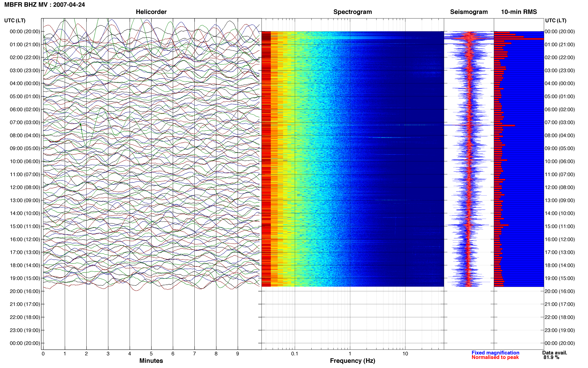Click the 'Minutes' axis label

151,361
